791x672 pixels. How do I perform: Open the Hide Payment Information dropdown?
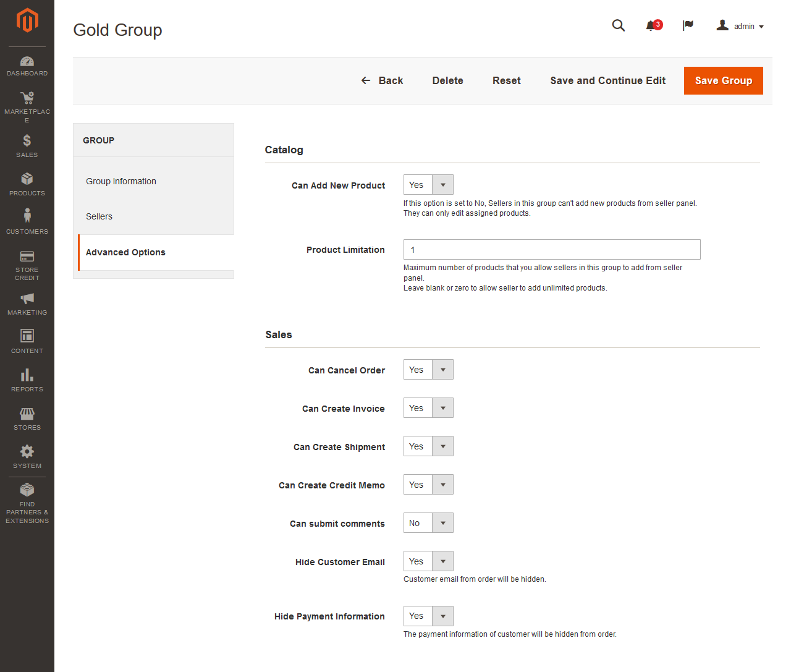click(442, 616)
